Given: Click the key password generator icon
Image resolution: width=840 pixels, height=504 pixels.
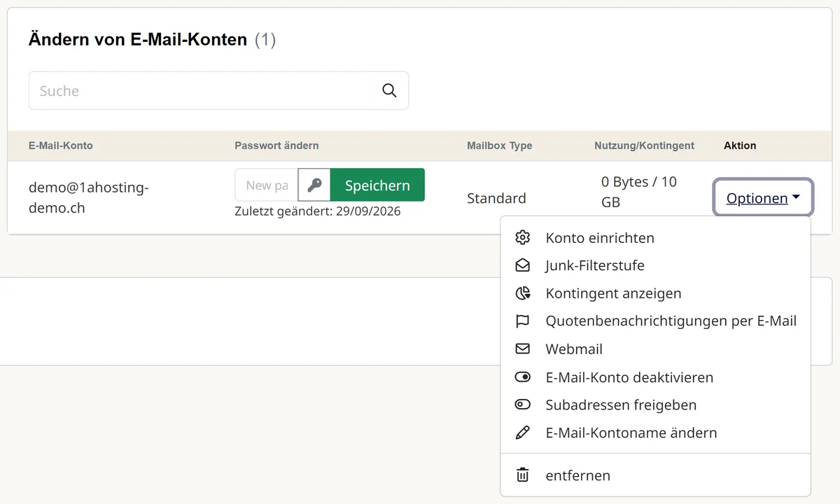Looking at the screenshot, I should tap(314, 185).
